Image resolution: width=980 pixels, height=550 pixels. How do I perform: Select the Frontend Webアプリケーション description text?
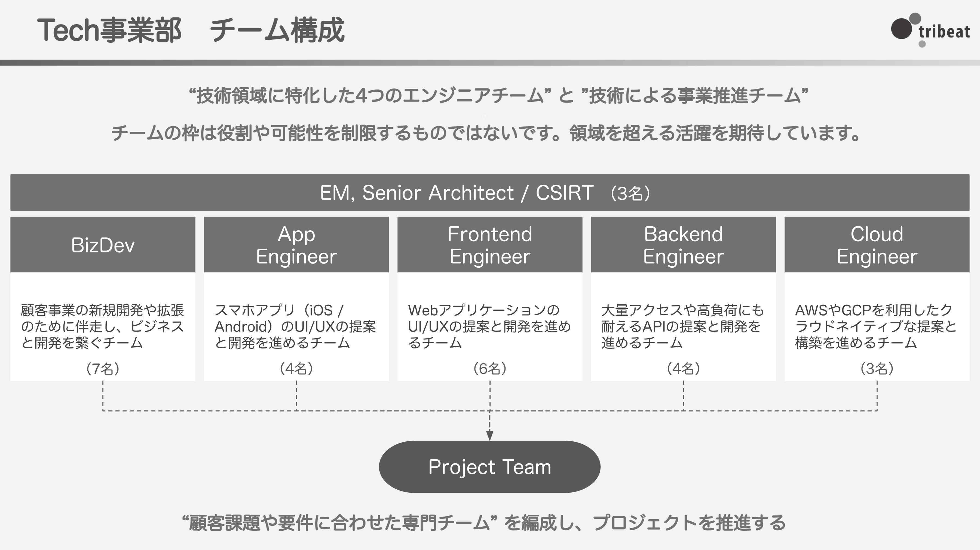(489, 326)
